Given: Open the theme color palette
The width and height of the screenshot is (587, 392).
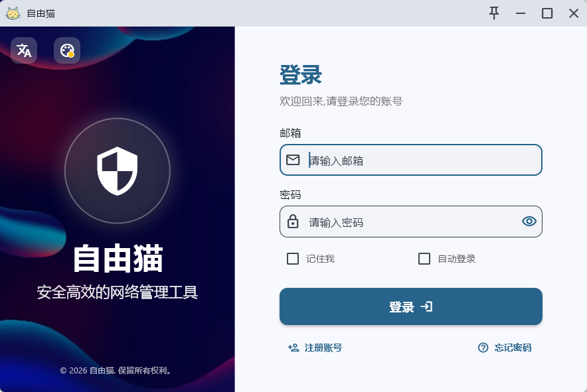Looking at the screenshot, I should pyautogui.click(x=67, y=50).
